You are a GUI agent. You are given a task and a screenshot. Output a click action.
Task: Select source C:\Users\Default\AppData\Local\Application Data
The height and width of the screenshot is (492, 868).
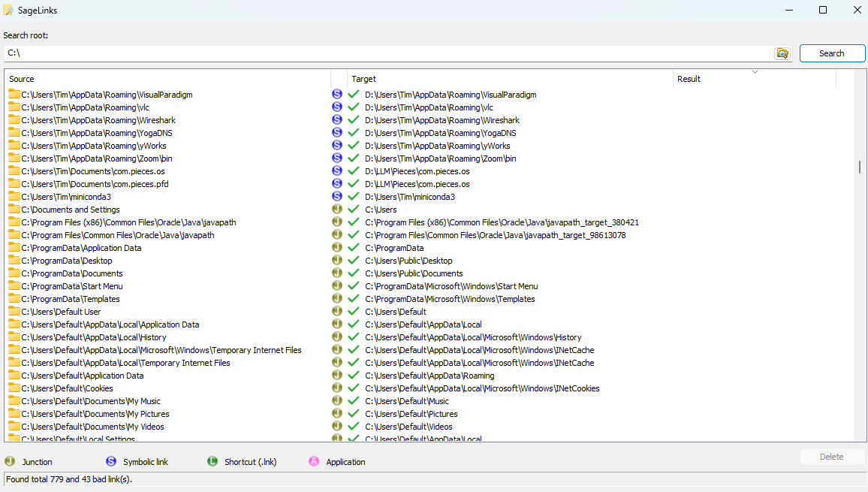110,324
